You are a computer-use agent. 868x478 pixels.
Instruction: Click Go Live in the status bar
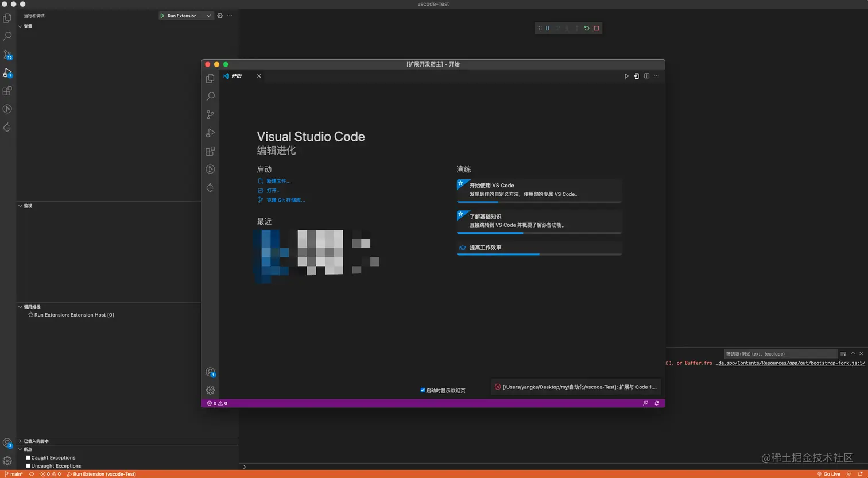pyautogui.click(x=828, y=474)
